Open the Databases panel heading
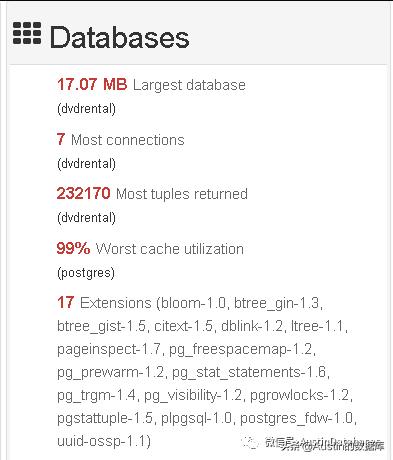This screenshot has height=460, width=393. (119, 37)
